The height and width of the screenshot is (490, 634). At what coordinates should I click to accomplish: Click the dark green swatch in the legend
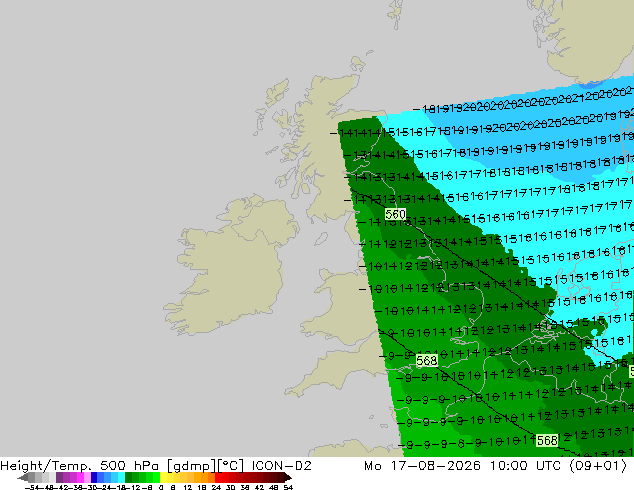point(128,477)
